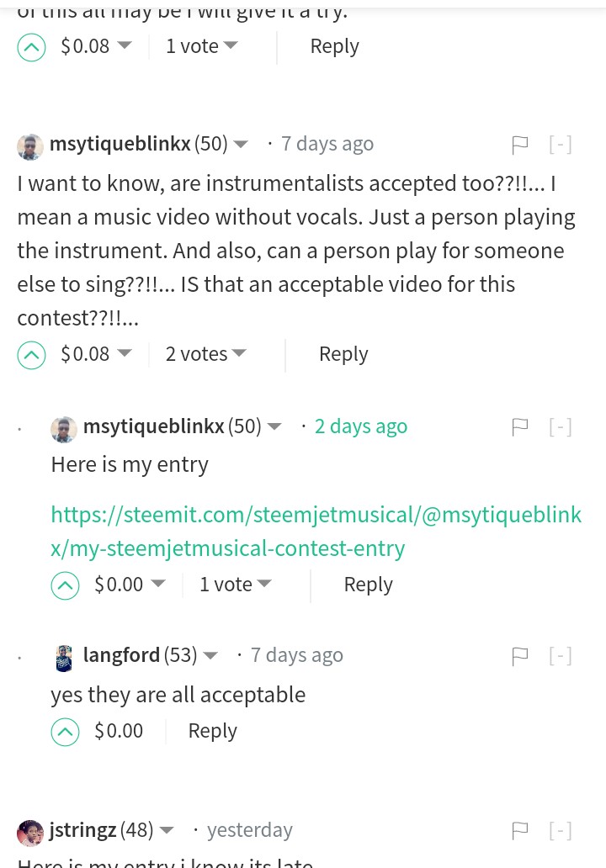Open reputation dropdown next to langford (53)
The width and height of the screenshot is (606, 868).
pyautogui.click(x=210, y=655)
